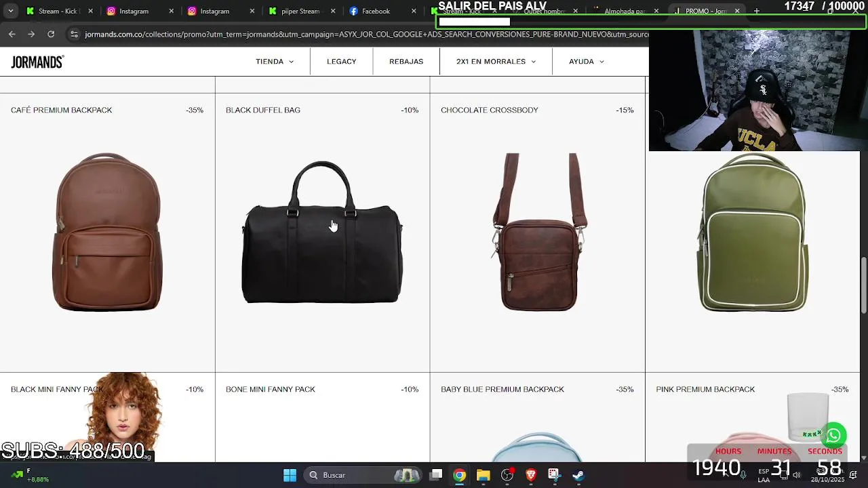Click the CHOCOLATE CROSSBODY title
This screenshot has height=488, width=868.
pos(490,110)
